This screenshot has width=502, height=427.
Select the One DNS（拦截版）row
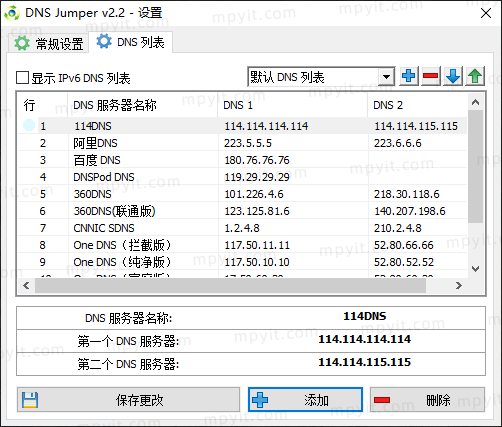pos(242,245)
